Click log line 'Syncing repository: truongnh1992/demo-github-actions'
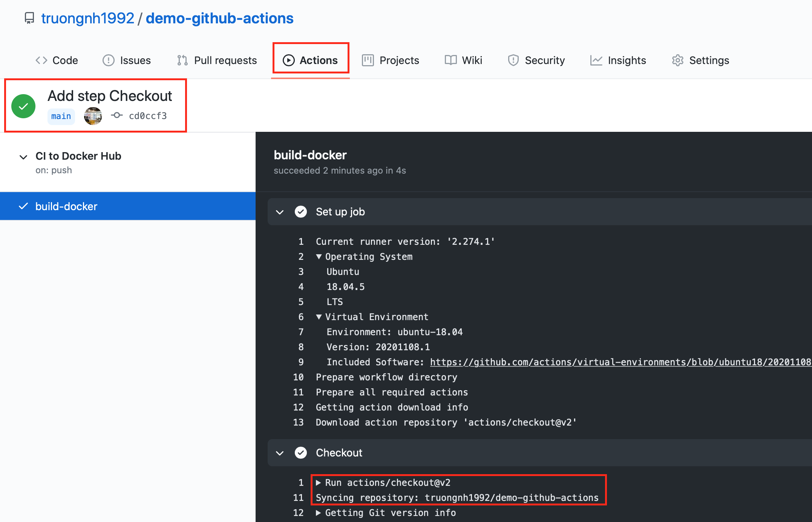The height and width of the screenshot is (522, 812). (x=457, y=498)
